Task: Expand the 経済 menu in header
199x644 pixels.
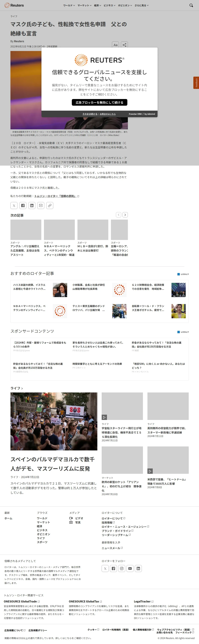Action: (x=98, y=5)
